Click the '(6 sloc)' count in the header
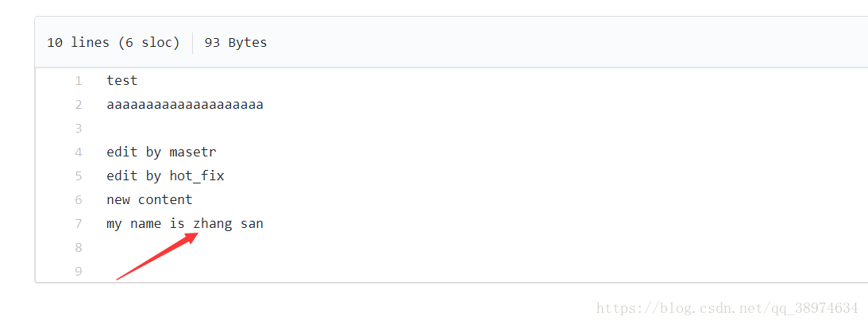This screenshot has height=324, width=868. 149,42
